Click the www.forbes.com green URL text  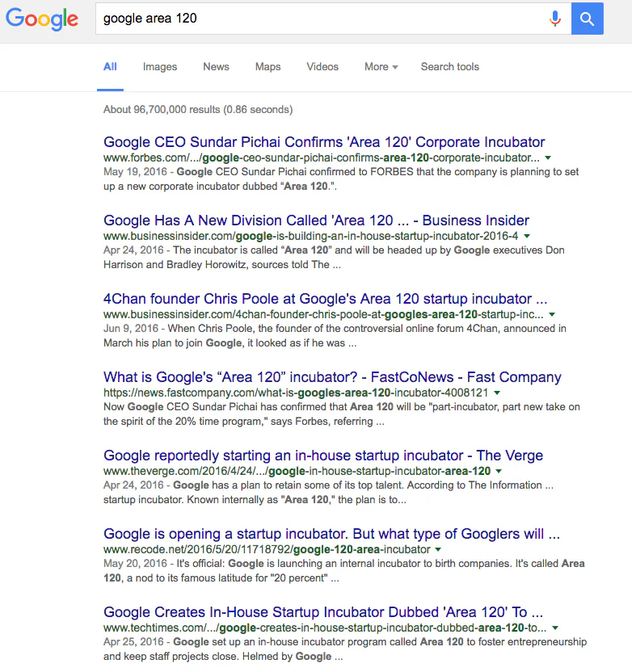pyautogui.click(x=322, y=157)
